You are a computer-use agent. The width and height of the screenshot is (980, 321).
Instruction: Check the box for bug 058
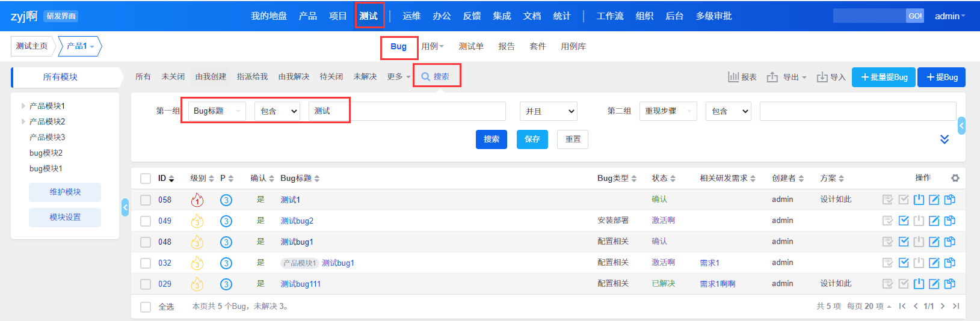pyautogui.click(x=146, y=200)
